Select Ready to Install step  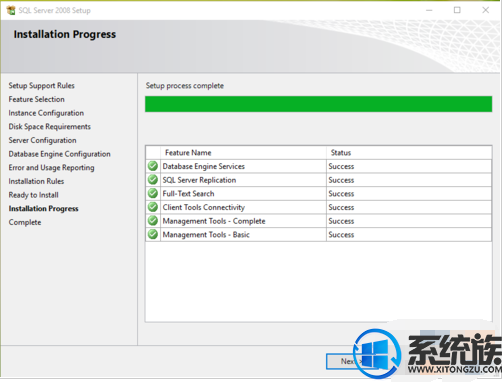coord(34,195)
